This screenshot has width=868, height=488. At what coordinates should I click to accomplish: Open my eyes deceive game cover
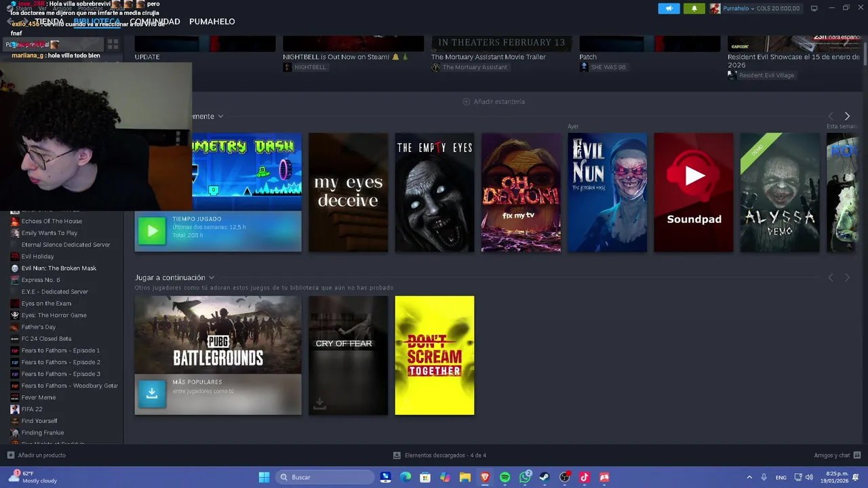click(349, 192)
